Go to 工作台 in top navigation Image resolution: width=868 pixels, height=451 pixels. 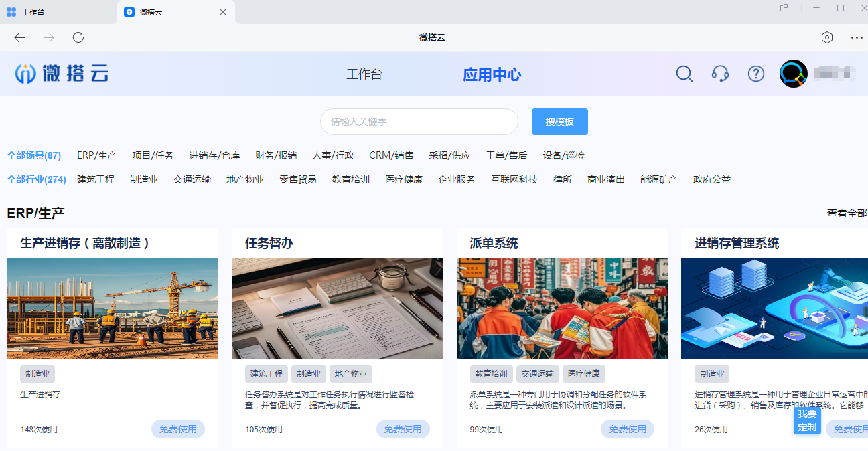pyautogui.click(x=364, y=74)
